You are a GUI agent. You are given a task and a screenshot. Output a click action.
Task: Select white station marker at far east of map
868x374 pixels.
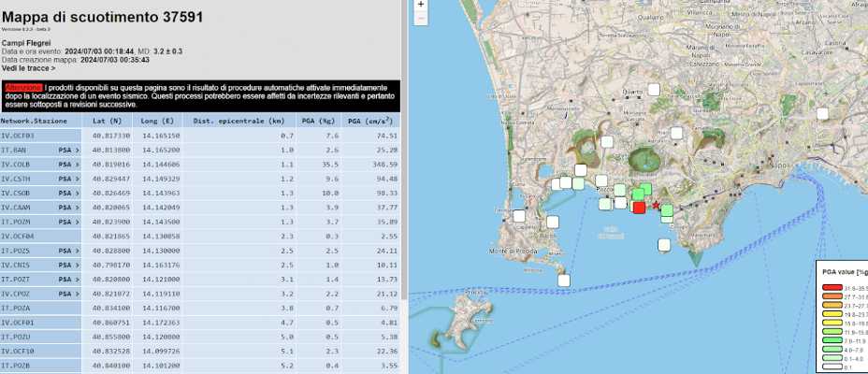pos(822,113)
